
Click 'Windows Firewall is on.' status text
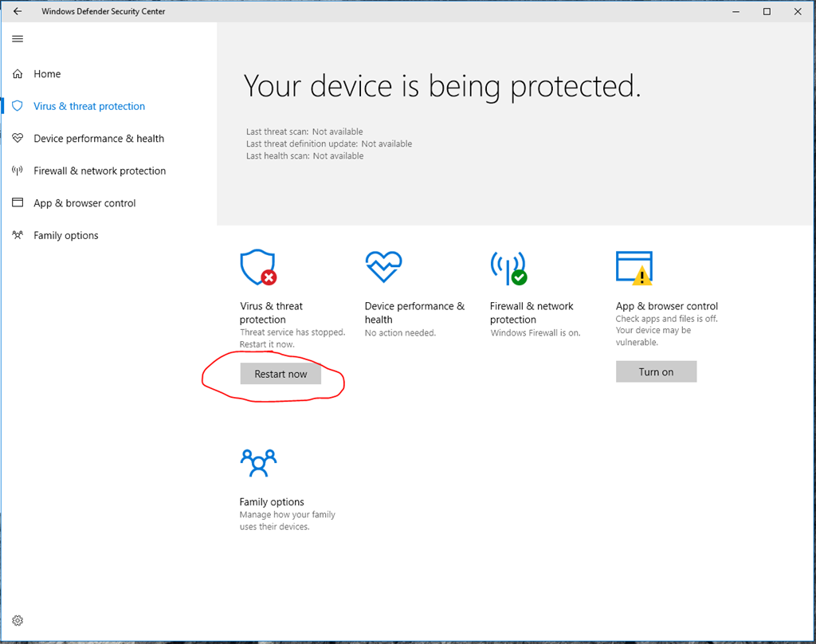pos(535,332)
